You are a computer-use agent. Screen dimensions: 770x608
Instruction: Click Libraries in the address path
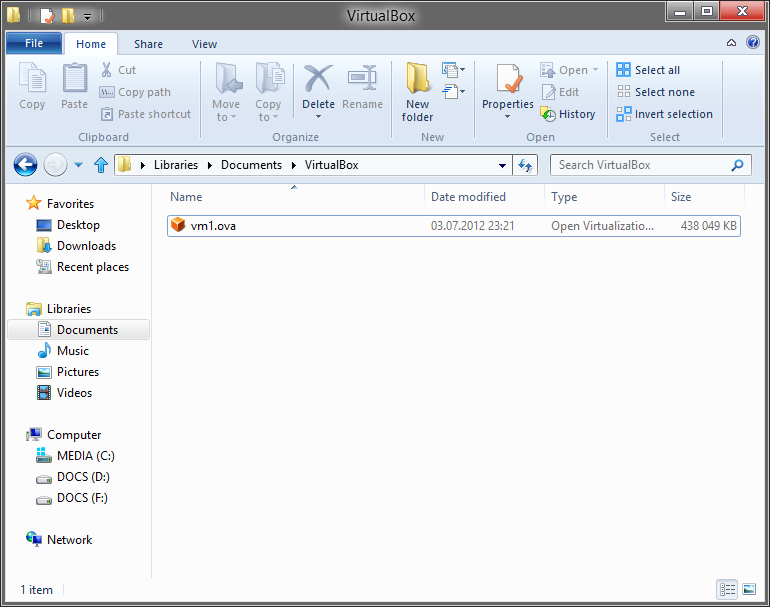tap(176, 165)
